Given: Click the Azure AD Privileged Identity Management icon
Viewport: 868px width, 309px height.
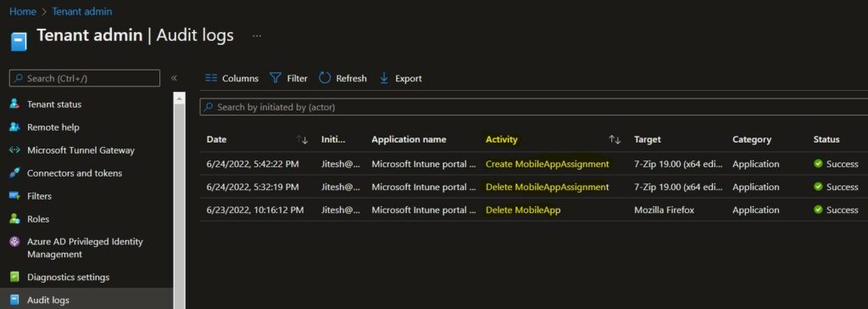Looking at the screenshot, I should 15,242.
